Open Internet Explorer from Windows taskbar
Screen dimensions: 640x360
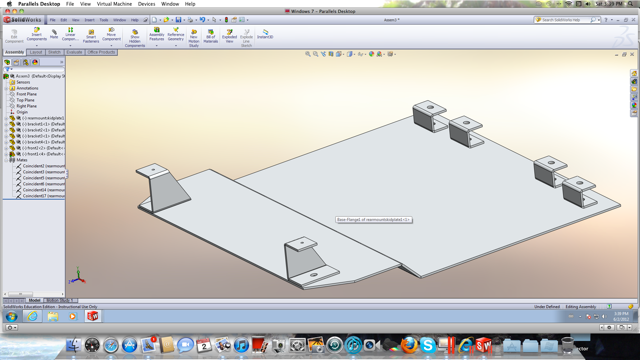(x=32, y=316)
